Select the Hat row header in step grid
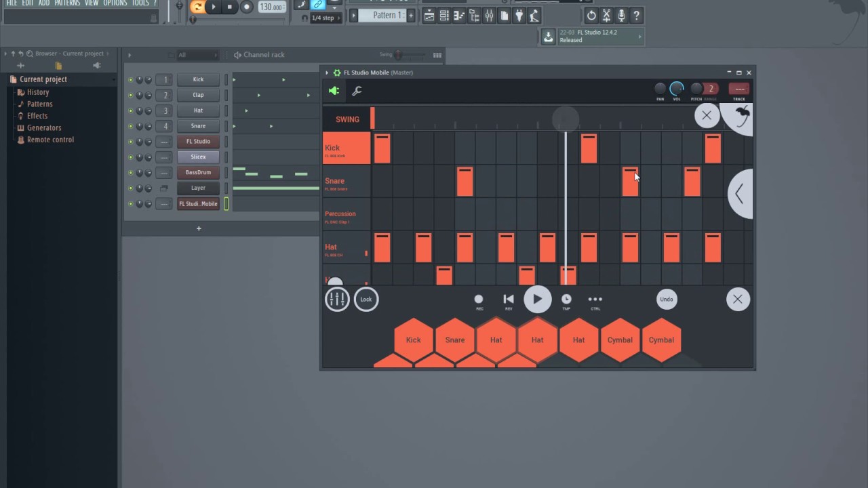The image size is (868, 488). (x=347, y=247)
